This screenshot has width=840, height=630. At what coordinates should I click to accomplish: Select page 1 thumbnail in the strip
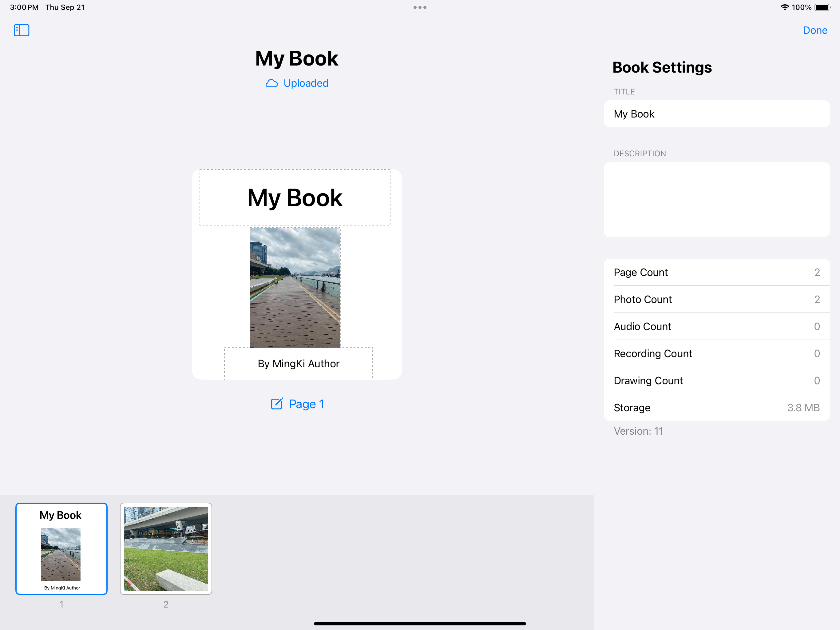[x=61, y=549]
